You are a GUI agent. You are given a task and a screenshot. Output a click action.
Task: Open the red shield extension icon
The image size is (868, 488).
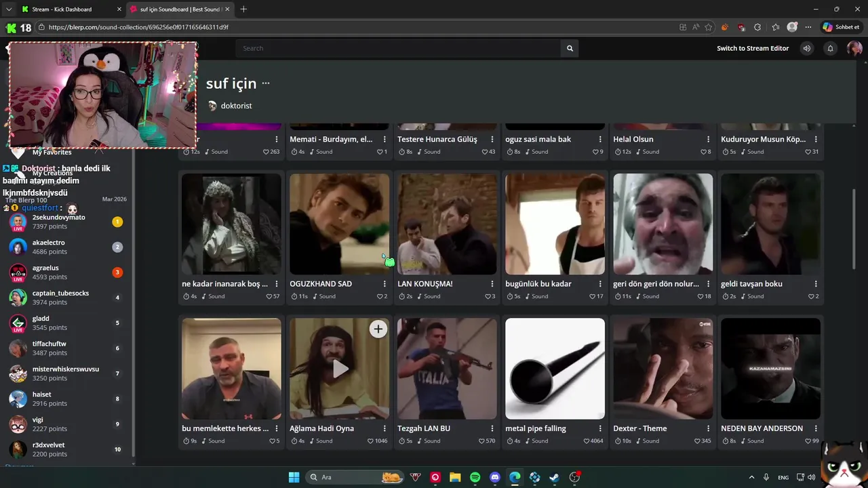[x=741, y=27]
